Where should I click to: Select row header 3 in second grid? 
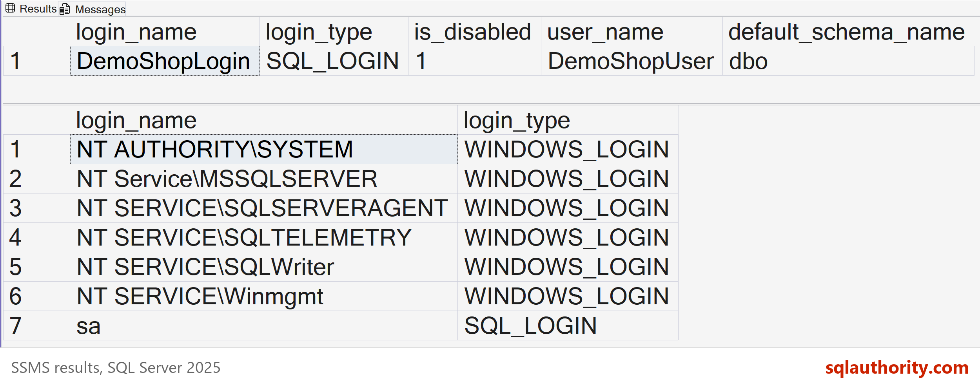(x=36, y=208)
